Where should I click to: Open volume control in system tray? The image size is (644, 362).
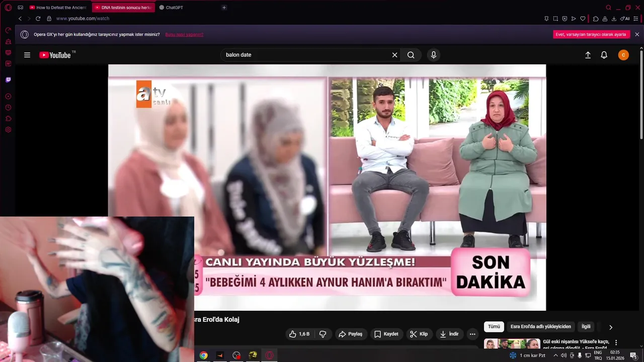point(563,355)
